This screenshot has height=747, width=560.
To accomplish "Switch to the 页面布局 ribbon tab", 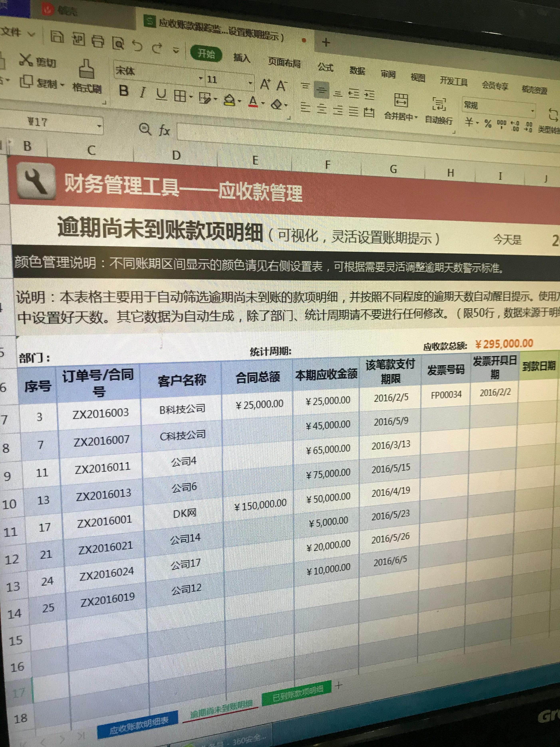I will [284, 62].
